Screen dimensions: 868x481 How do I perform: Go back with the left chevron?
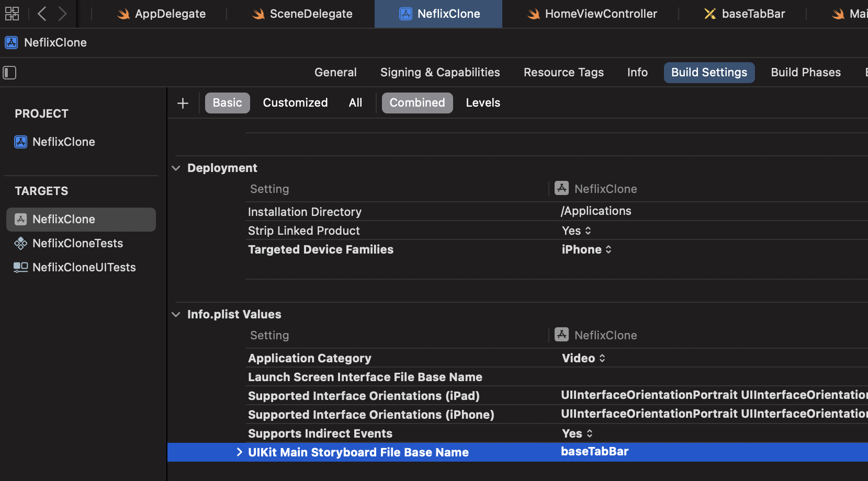click(x=42, y=14)
